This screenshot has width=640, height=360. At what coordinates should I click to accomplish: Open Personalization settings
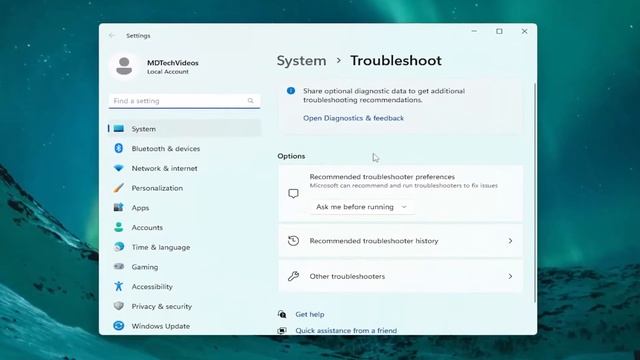tap(184, 188)
